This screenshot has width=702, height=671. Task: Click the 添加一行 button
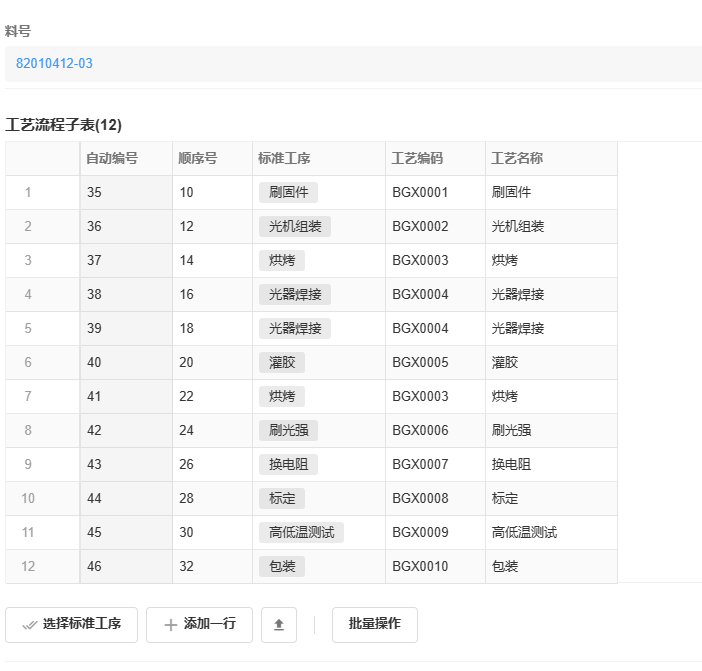point(199,624)
